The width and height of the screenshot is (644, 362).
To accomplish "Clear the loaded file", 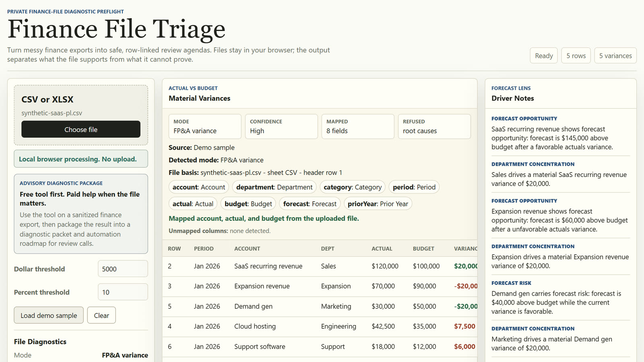I will (101, 315).
